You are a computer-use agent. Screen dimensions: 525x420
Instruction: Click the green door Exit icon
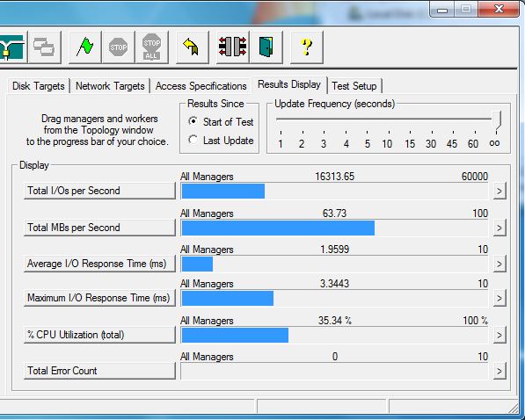pos(266,47)
